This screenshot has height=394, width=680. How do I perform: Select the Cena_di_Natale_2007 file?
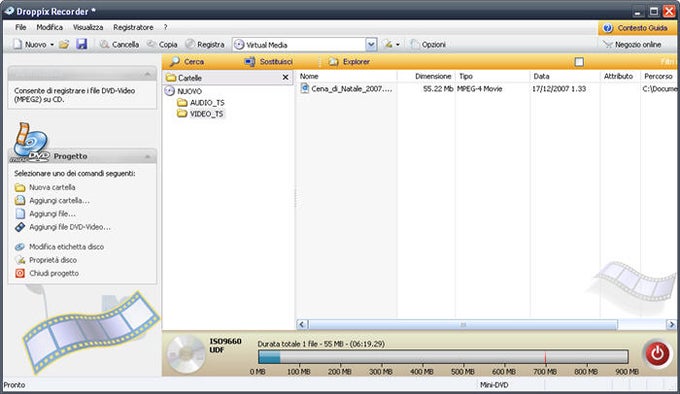tap(347, 88)
